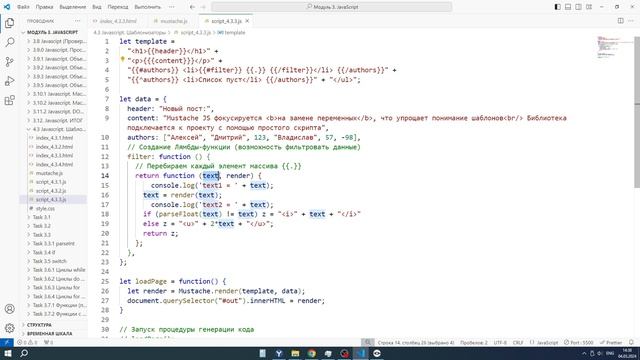This screenshot has height=360, width=640.
Task: Open style.css in the file tree
Action: click(x=45, y=209)
